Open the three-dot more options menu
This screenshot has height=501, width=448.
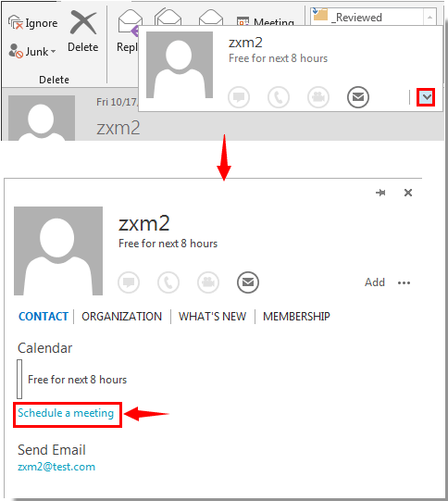pos(404,282)
